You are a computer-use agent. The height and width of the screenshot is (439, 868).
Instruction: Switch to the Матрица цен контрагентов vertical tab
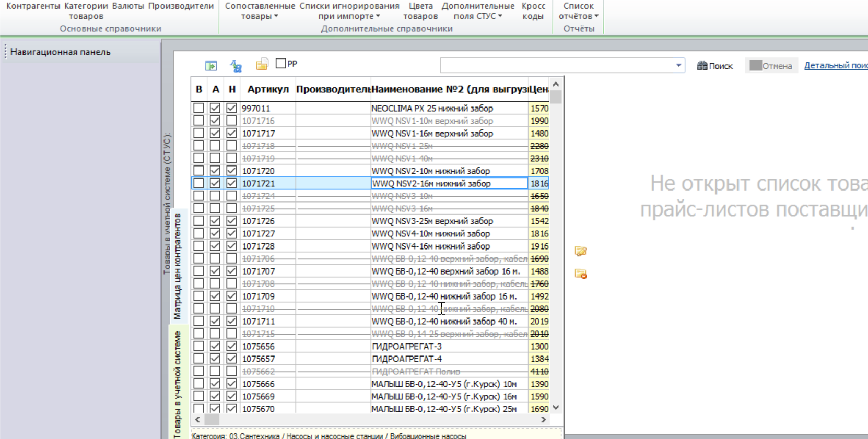pyautogui.click(x=178, y=266)
